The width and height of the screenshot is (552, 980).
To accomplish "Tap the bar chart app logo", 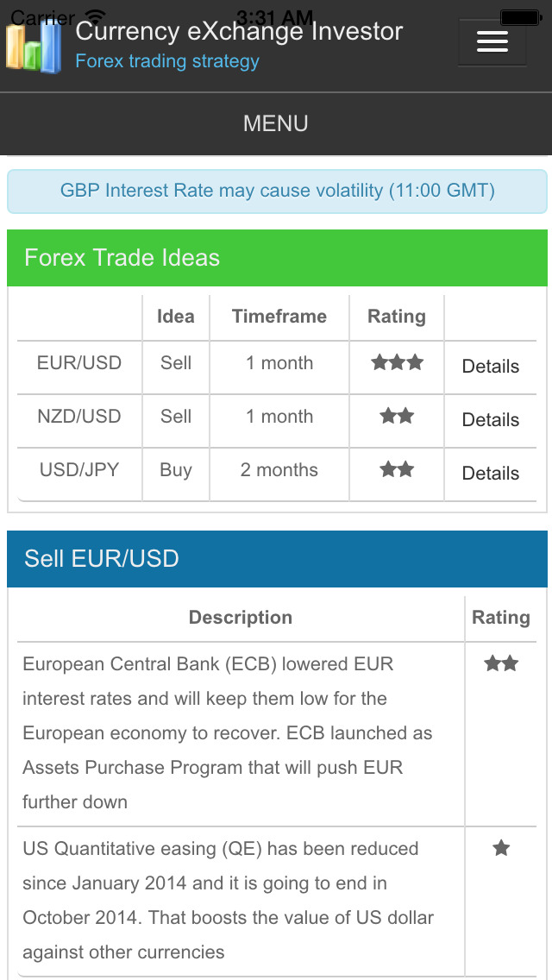I will (x=34, y=46).
